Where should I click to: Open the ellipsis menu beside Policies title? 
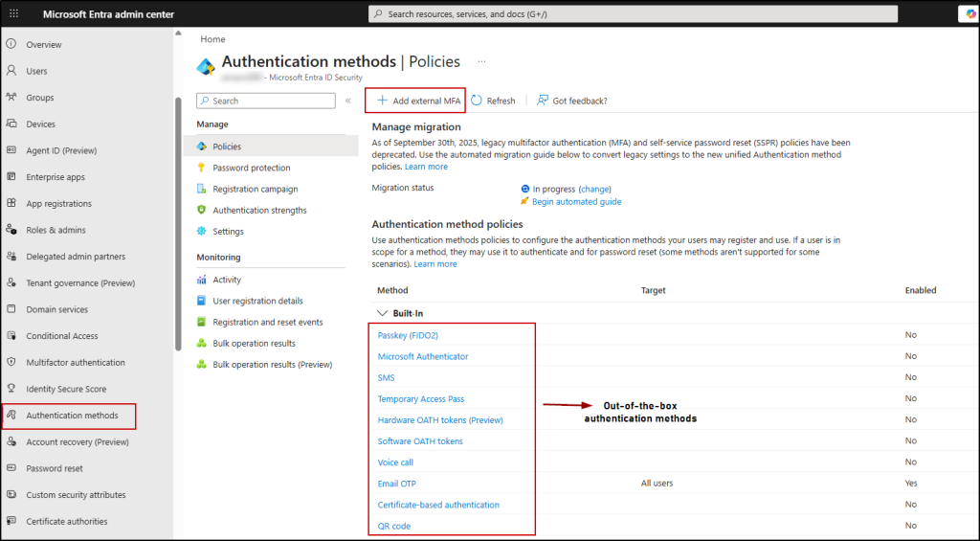481,61
